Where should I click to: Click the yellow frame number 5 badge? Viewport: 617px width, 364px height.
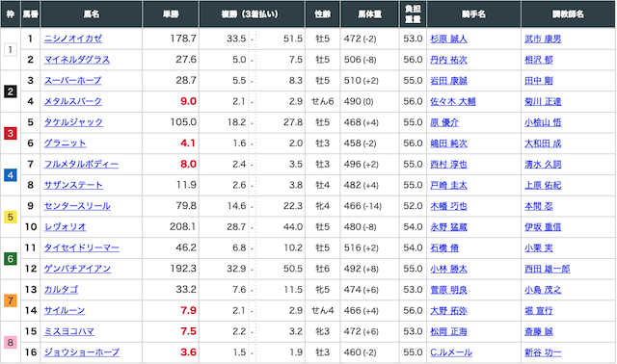click(x=11, y=217)
